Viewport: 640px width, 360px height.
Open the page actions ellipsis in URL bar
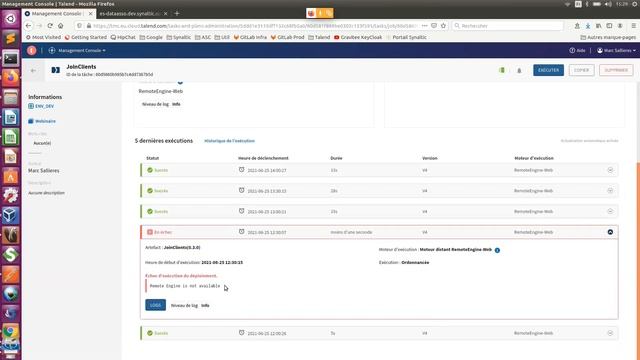[x=424, y=26]
